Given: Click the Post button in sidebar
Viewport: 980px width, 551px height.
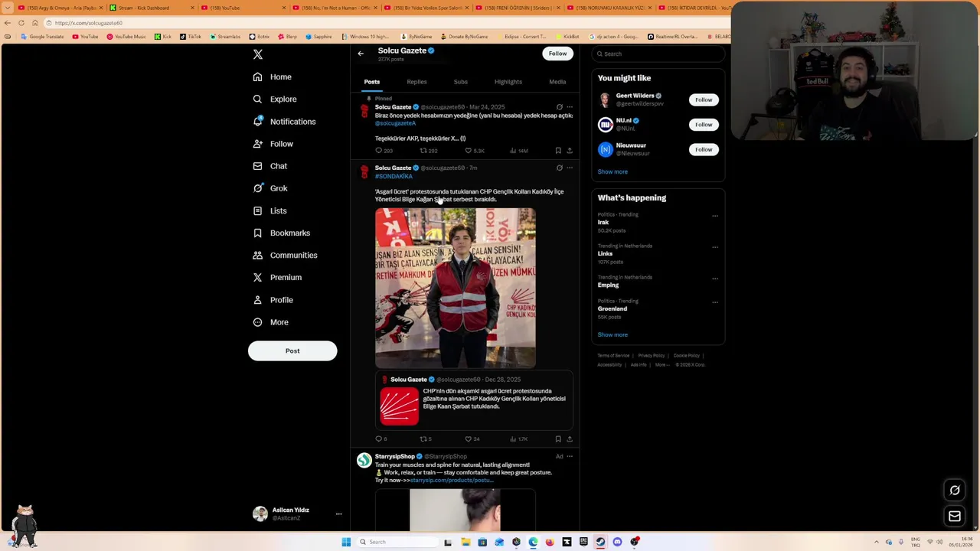Looking at the screenshot, I should point(292,350).
